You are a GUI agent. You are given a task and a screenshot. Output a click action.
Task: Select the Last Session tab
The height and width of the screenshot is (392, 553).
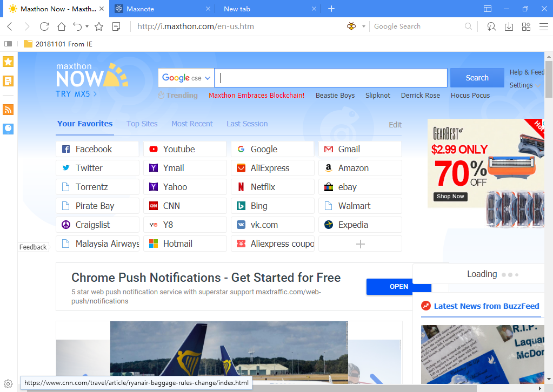247,124
